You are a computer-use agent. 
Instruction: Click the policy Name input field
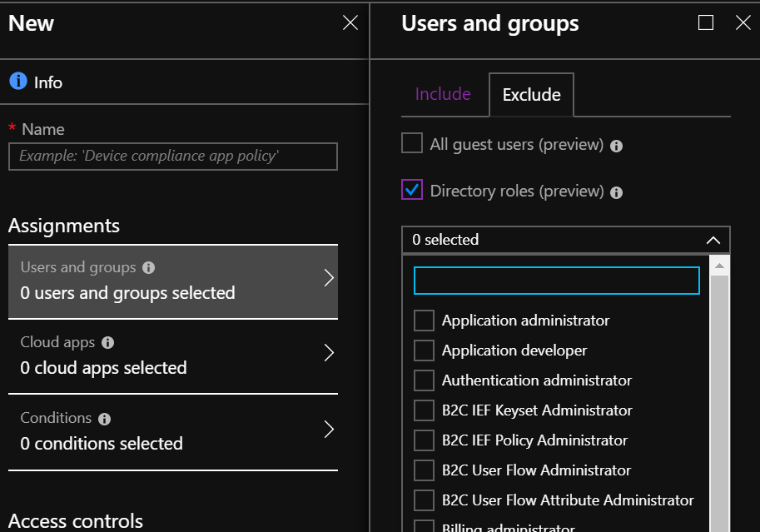(x=173, y=157)
